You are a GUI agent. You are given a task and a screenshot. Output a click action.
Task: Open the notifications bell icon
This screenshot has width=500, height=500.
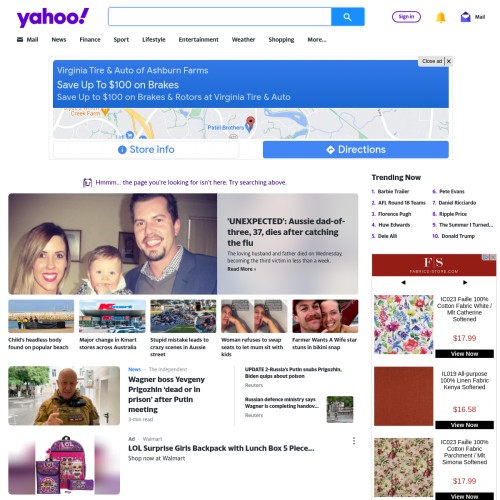tap(441, 17)
